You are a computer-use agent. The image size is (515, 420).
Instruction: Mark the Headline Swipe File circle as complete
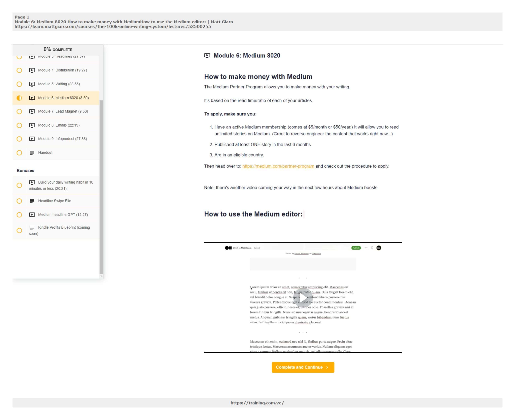19,201
